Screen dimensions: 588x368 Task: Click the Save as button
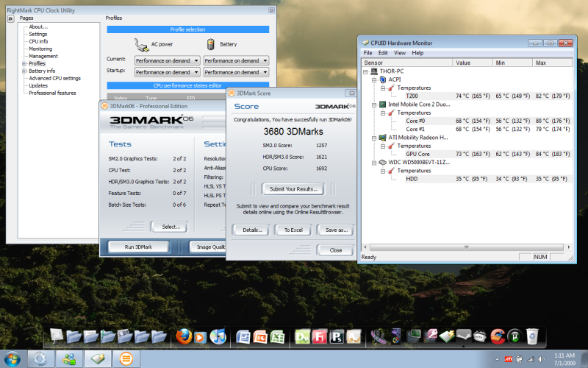[335, 230]
